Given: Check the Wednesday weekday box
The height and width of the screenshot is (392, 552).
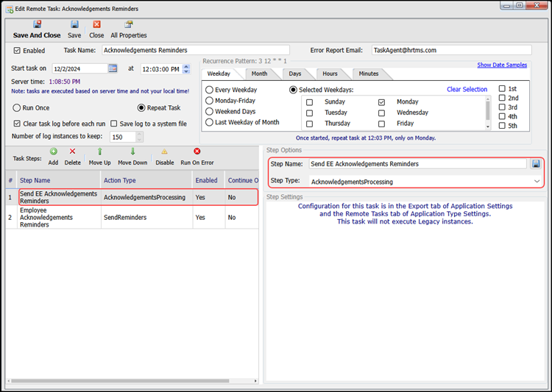Looking at the screenshot, I should pos(382,113).
